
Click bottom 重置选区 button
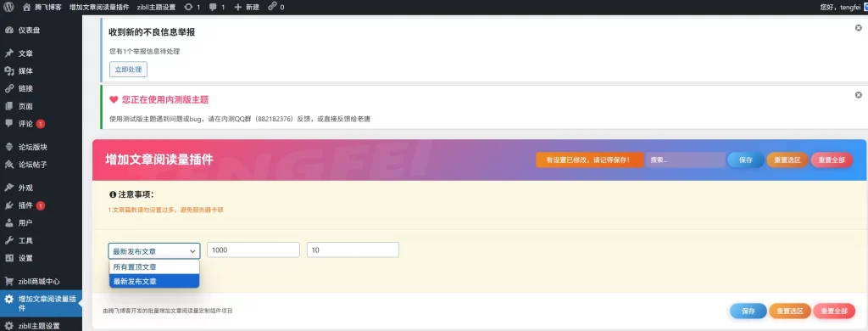[x=789, y=311]
